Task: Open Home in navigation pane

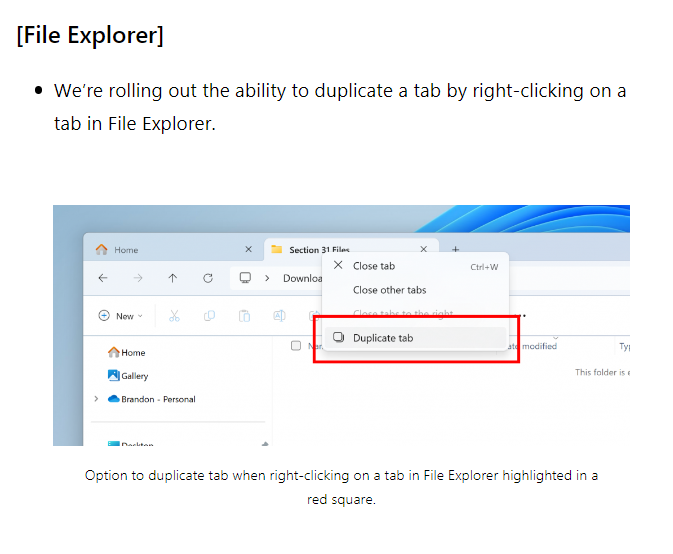Action: (127, 352)
